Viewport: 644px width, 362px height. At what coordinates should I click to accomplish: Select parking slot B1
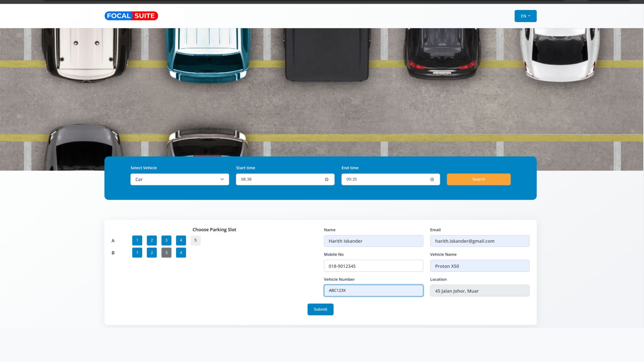[137, 253]
